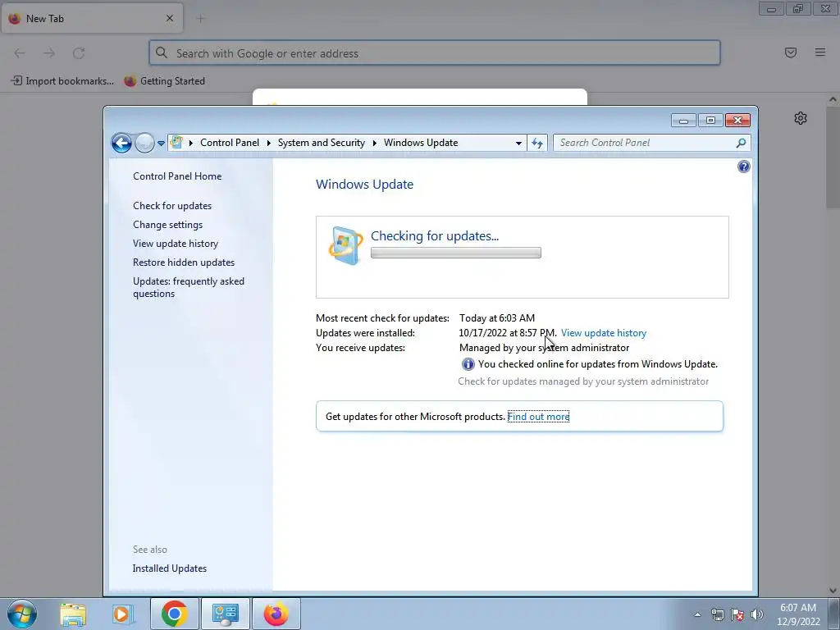Screen dimensions: 840x630
Task: Select the System and Security breadcrumb
Action: click(x=321, y=143)
